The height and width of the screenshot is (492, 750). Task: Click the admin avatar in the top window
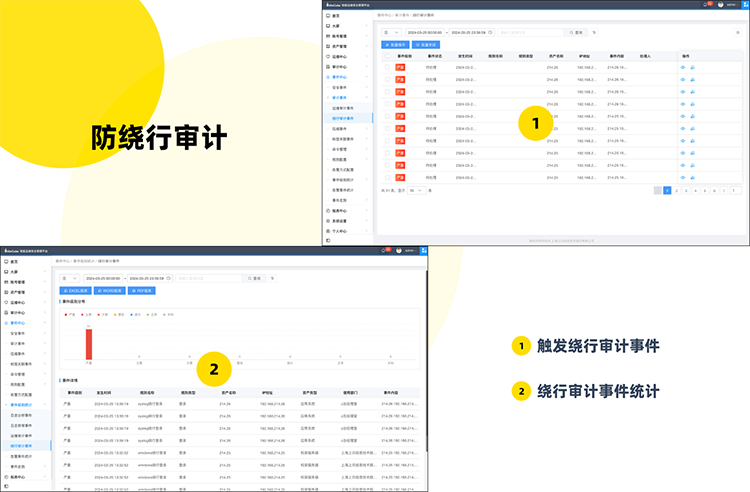coord(719,5)
